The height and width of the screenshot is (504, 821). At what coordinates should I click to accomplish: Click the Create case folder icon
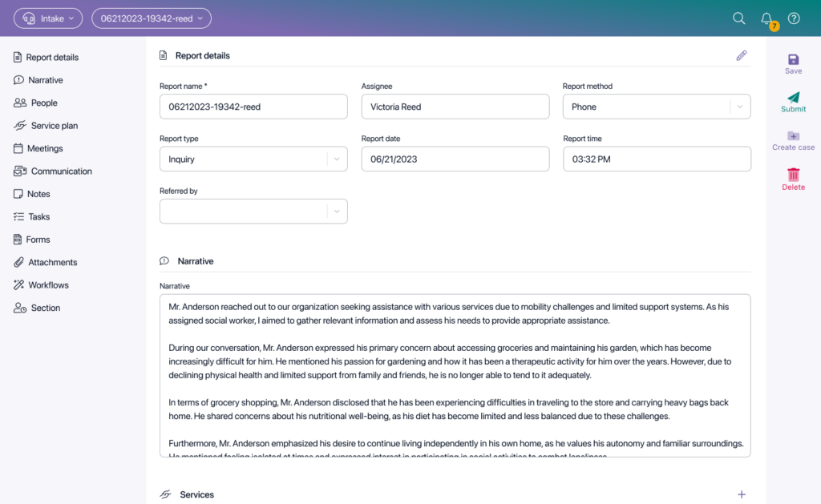[793, 141]
